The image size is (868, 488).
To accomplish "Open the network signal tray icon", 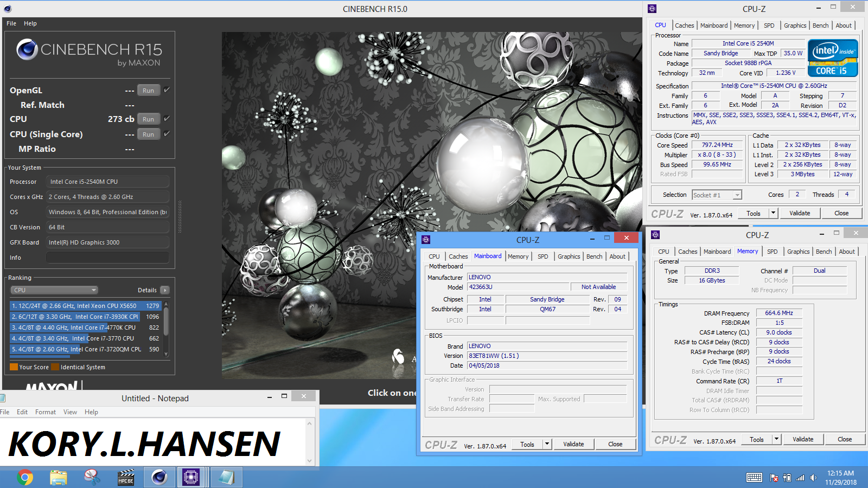I will pos(800,478).
